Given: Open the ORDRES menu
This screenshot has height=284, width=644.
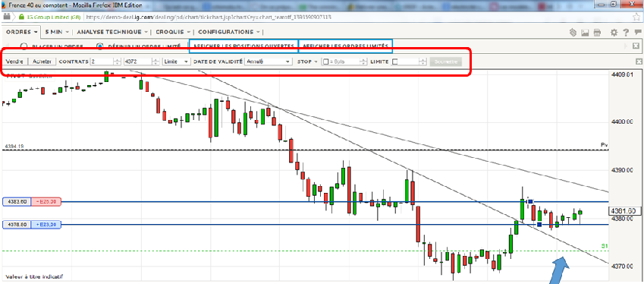Looking at the screenshot, I should coord(22,32).
